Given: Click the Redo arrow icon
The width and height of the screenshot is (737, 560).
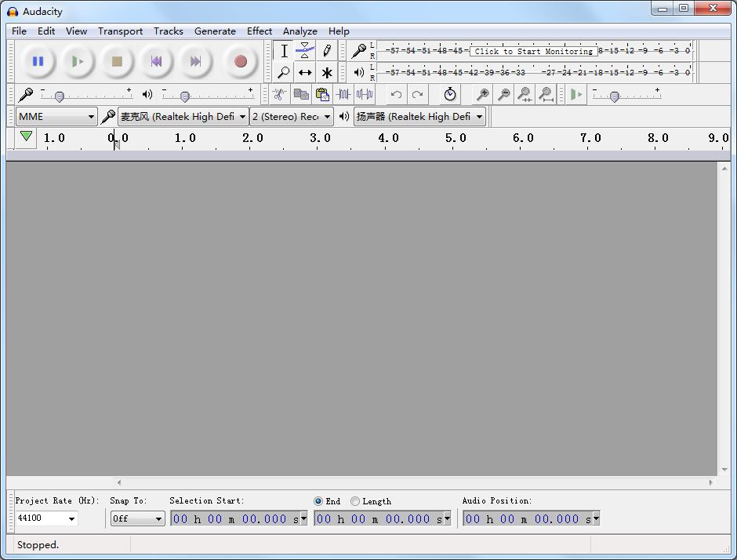Looking at the screenshot, I should tap(417, 94).
